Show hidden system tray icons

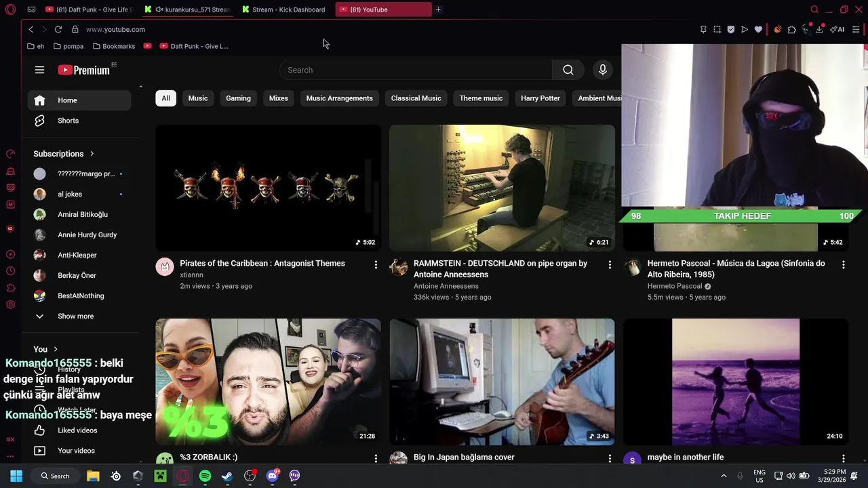(x=724, y=476)
